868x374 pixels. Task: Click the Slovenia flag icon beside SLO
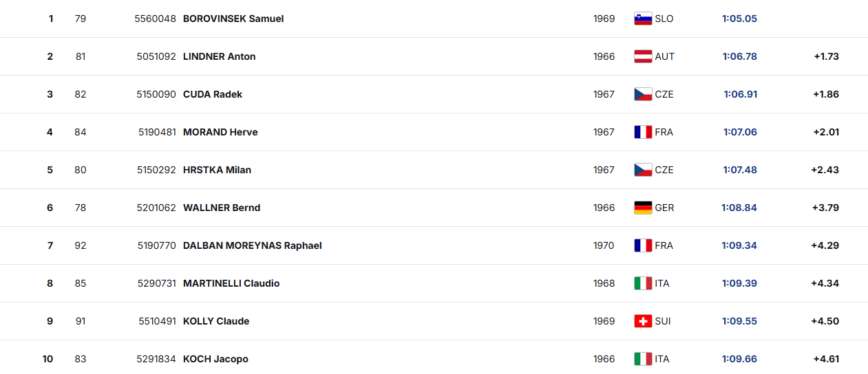tap(642, 19)
